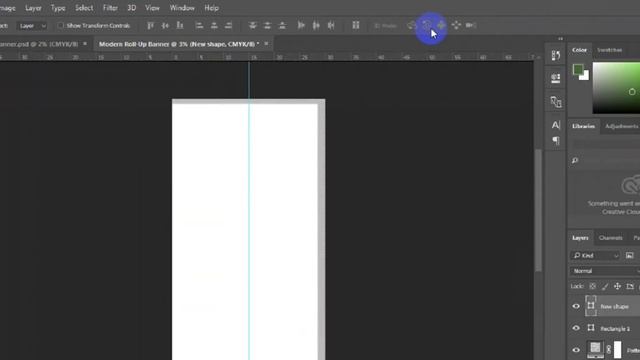Click Lock position icon

click(617, 286)
